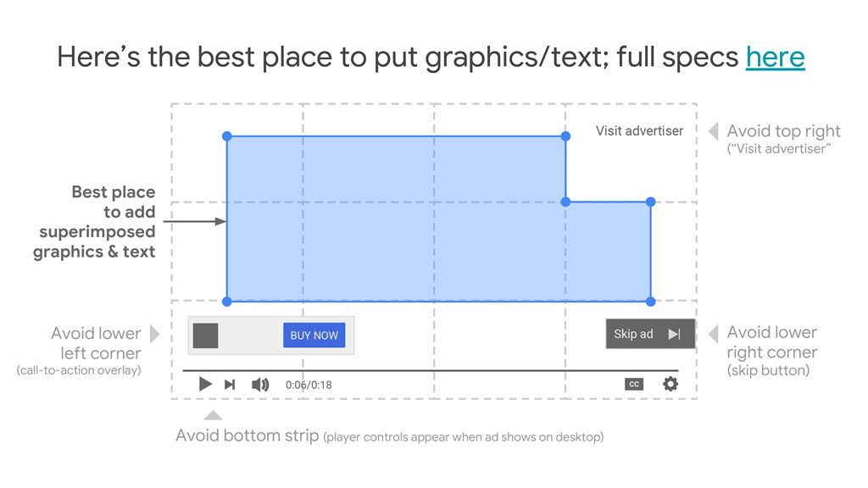Screen dimensions: 868x488
Task: Click the triangle next to "Avoid lower left corner"
Action: 154,334
